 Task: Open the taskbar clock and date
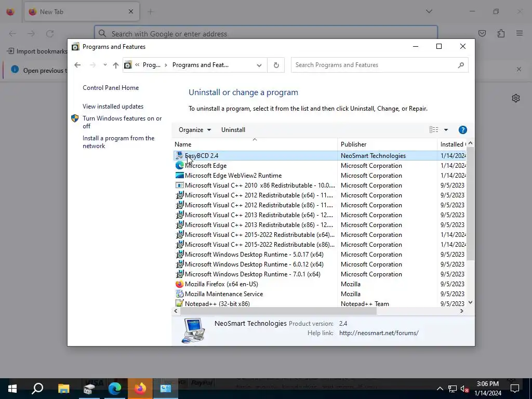pos(487,389)
